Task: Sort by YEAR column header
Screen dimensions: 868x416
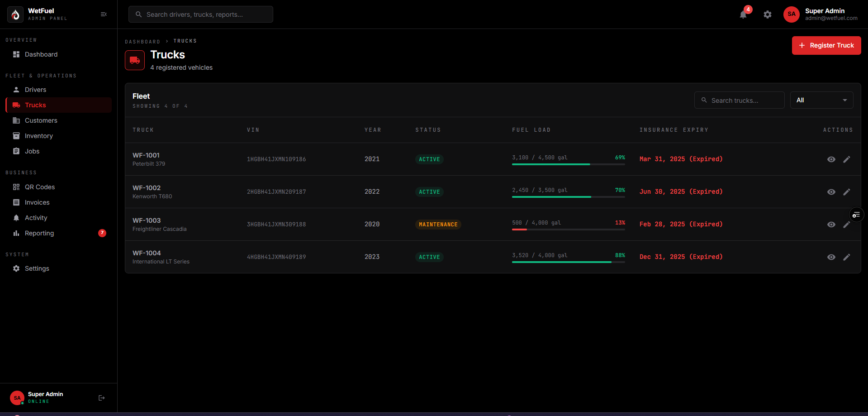Action: pyautogui.click(x=373, y=130)
